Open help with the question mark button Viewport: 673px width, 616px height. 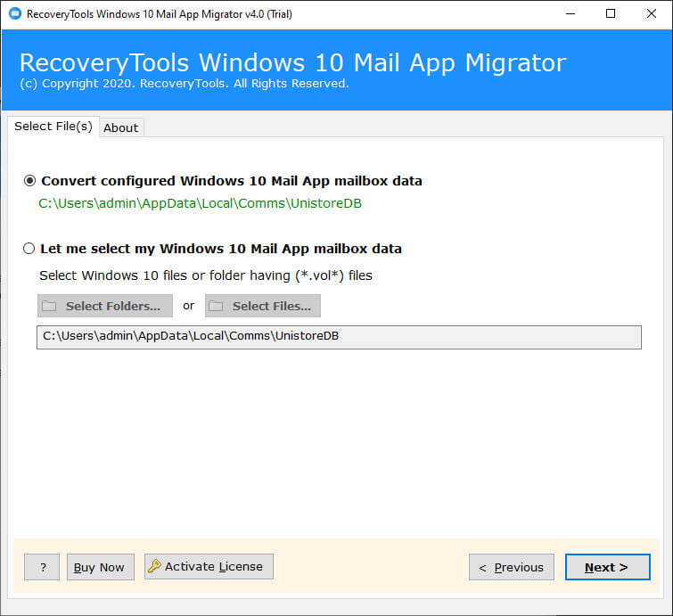(42, 567)
